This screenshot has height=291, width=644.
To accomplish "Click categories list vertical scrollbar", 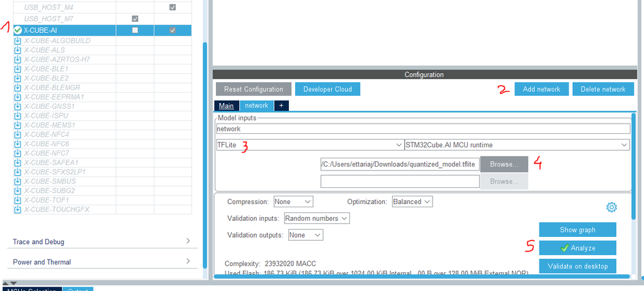I will tap(205, 155).
